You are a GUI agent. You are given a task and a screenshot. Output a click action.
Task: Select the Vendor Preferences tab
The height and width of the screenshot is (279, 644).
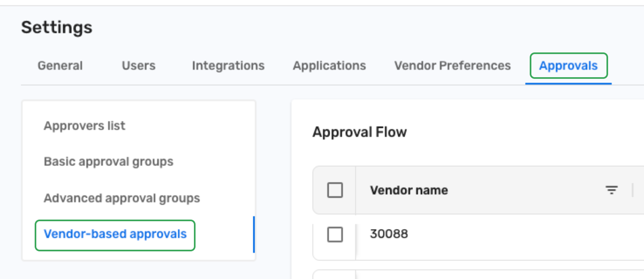(x=453, y=66)
